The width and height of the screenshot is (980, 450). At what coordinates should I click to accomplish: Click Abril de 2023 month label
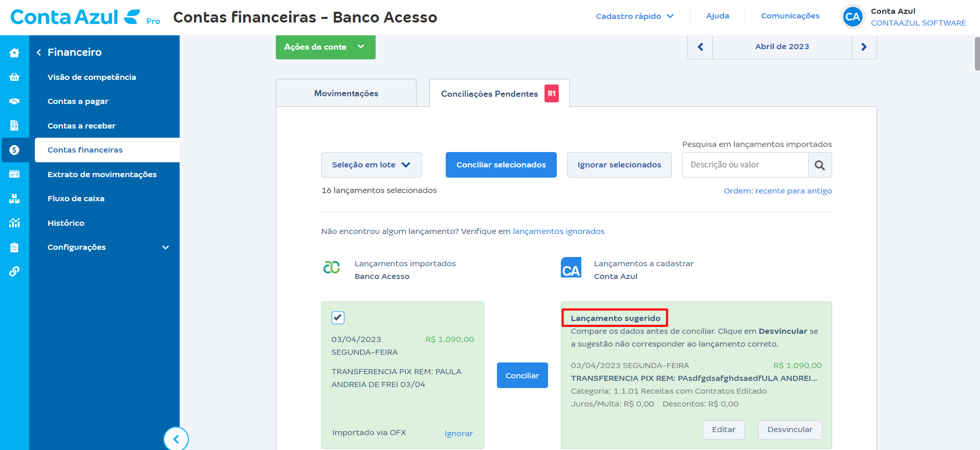tap(782, 47)
